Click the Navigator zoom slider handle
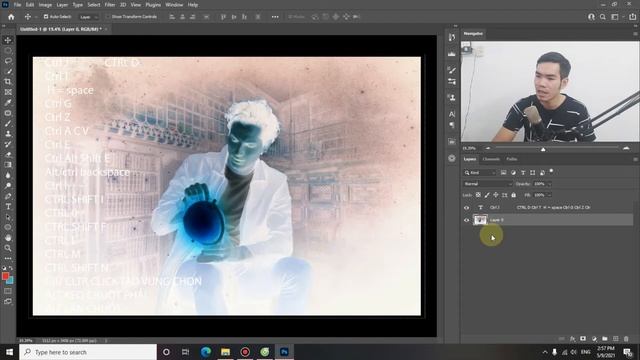Viewport: 640px width, 360px height. [x=543, y=149]
